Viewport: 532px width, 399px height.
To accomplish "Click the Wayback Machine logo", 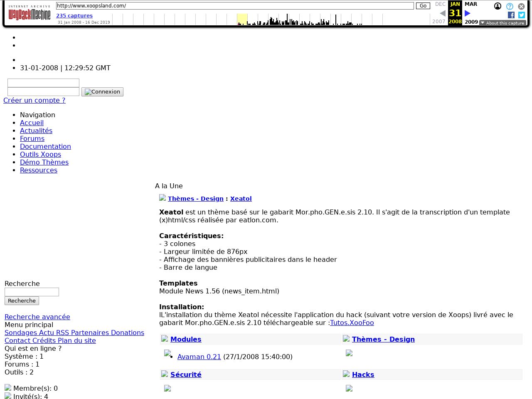I will coord(29,13).
